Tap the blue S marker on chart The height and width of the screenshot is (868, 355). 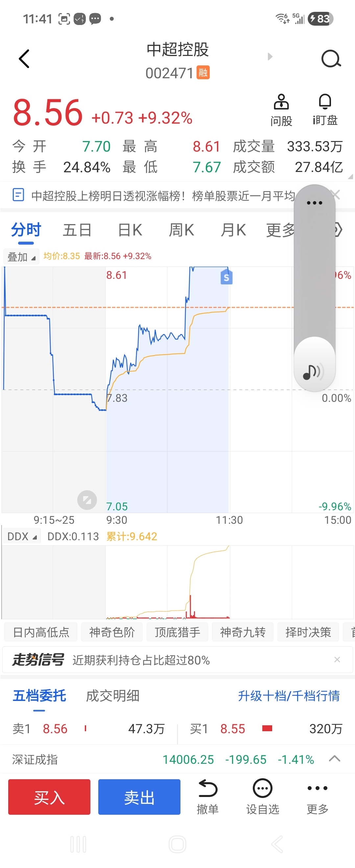(226, 277)
